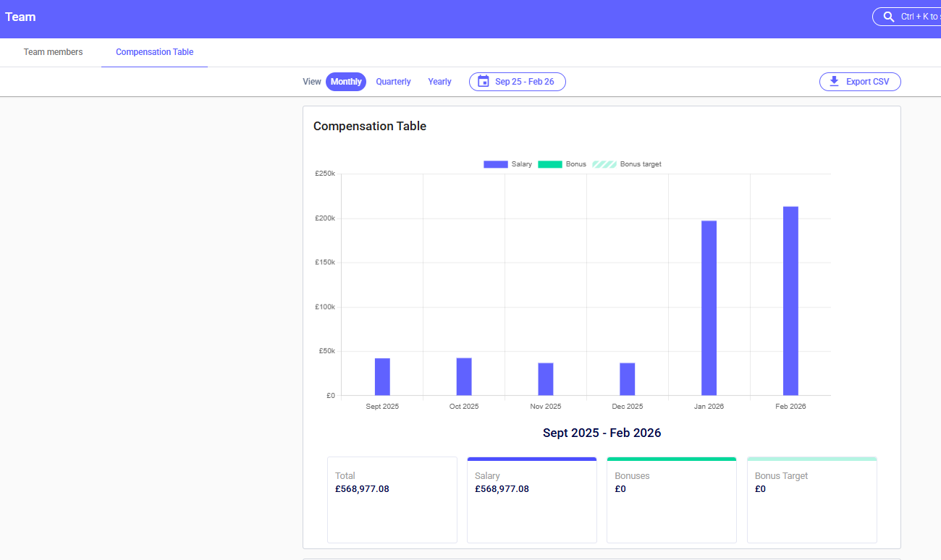Click the download icon on Export CSV

point(834,82)
